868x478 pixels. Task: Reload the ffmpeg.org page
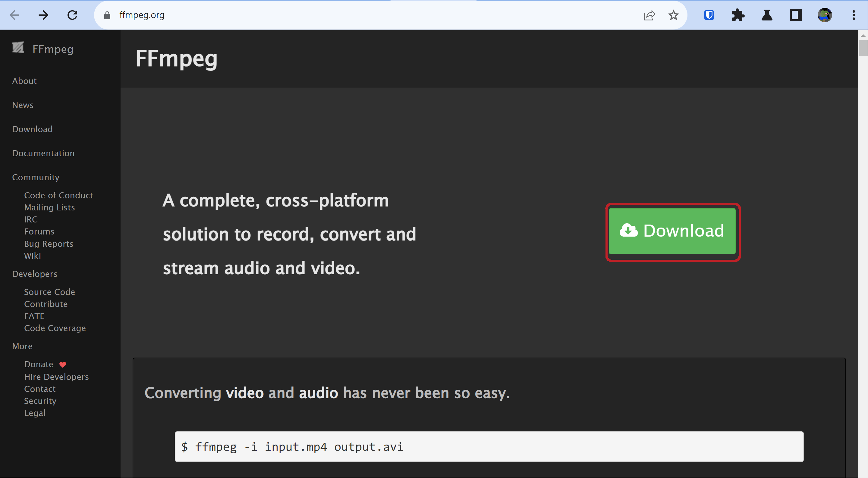tap(72, 15)
